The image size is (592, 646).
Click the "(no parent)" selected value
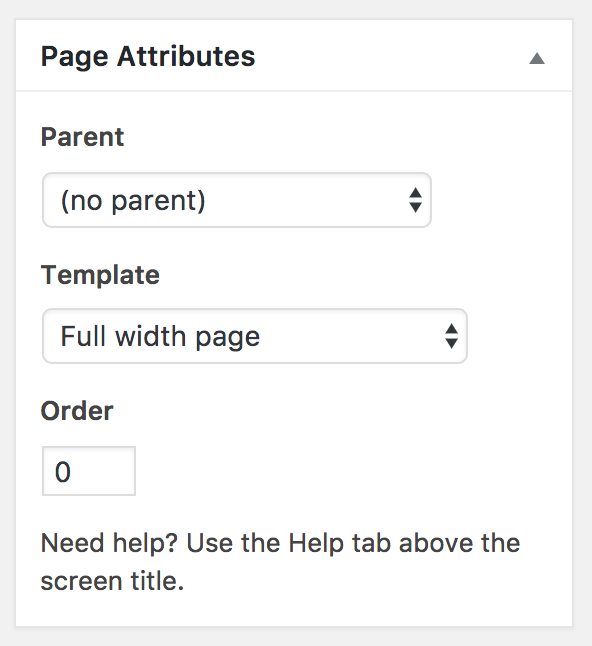(x=133, y=201)
